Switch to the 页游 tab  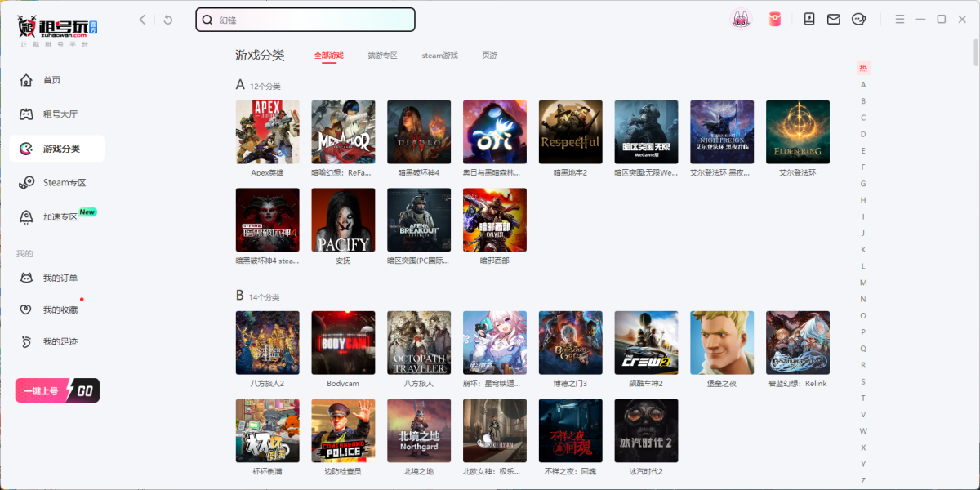489,56
